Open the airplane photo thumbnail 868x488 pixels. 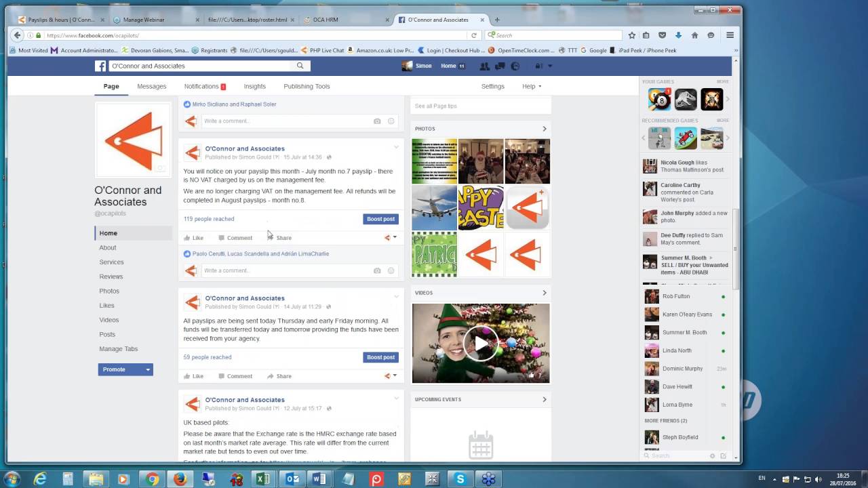click(435, 207)
